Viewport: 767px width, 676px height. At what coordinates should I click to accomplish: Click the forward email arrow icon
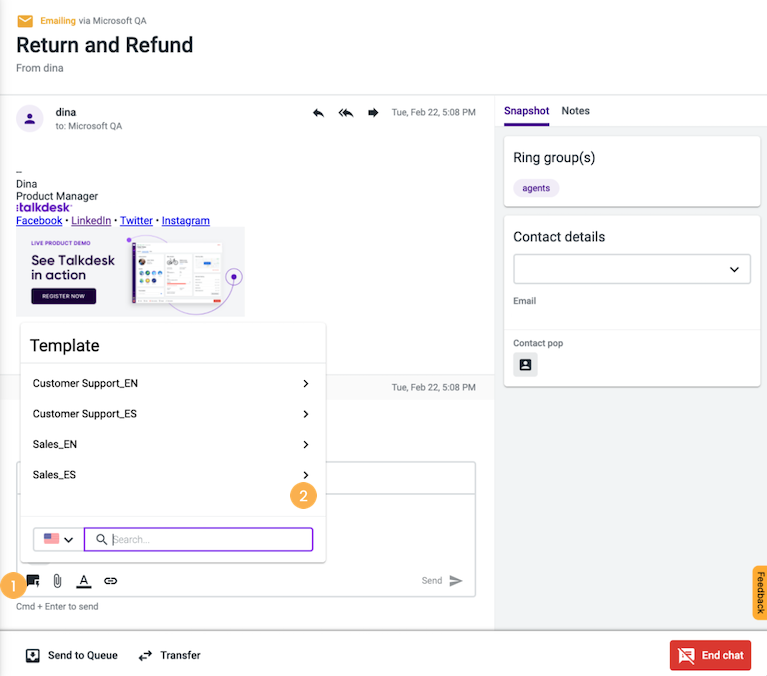[373, 113]
